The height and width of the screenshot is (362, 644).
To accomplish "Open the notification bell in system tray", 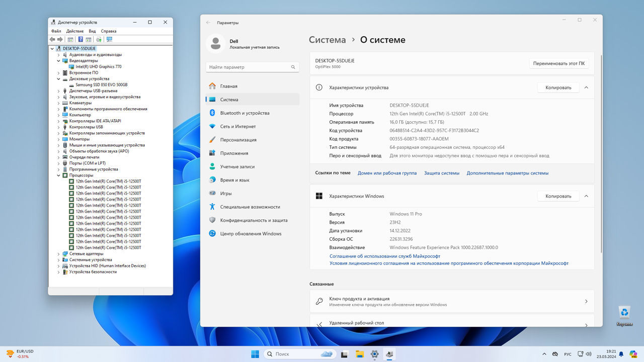I will click(x=621, y=354).
